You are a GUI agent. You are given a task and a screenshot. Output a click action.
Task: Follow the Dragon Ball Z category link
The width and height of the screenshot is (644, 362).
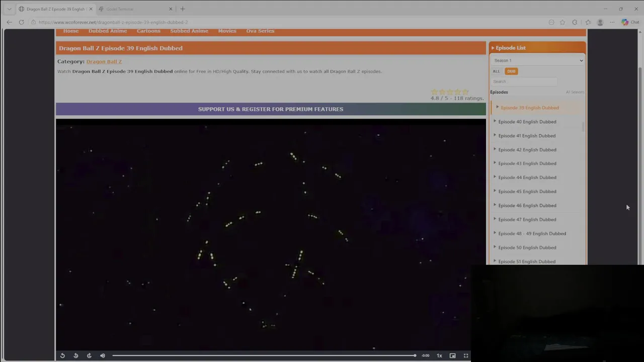104,61
